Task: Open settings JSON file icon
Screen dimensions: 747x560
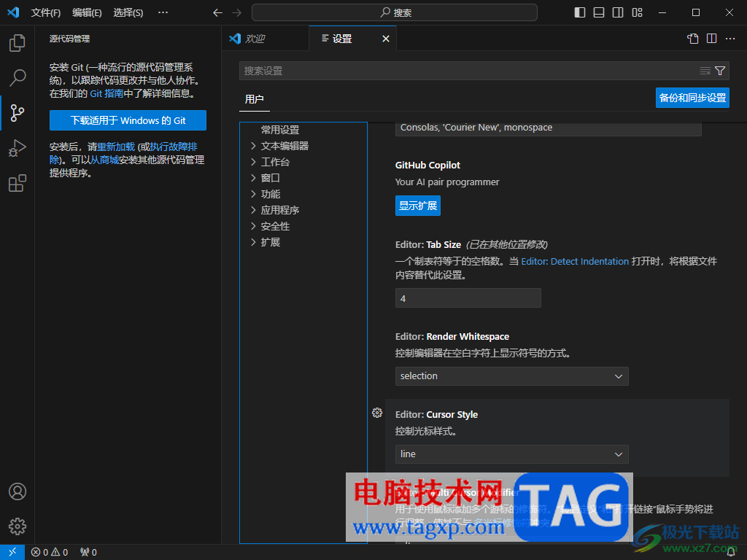Action: pyautogui.click(x=693, y=39)
